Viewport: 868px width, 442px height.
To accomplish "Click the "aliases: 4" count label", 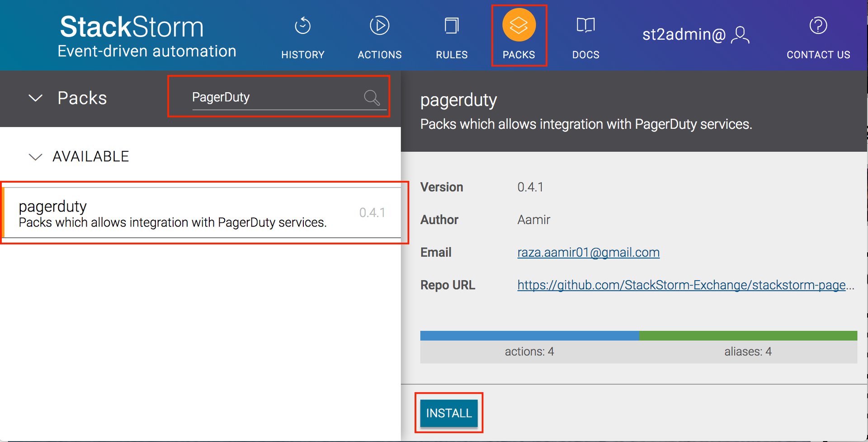I will (748, 352).
